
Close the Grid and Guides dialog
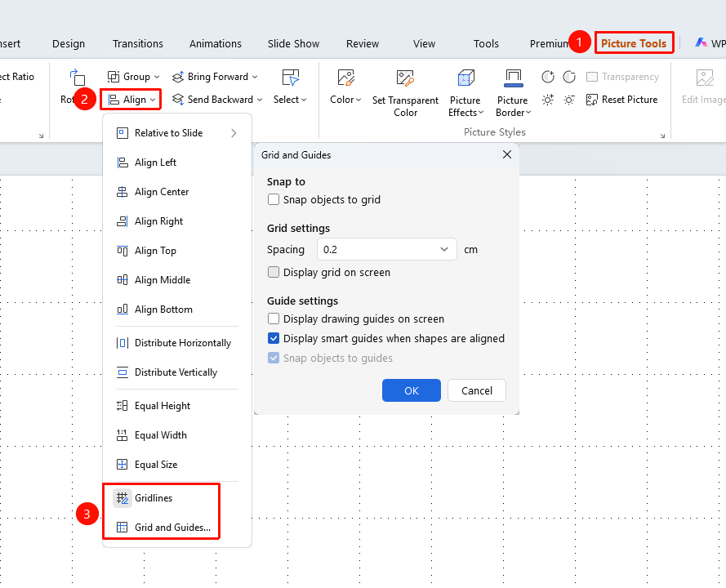click(507, 154)
